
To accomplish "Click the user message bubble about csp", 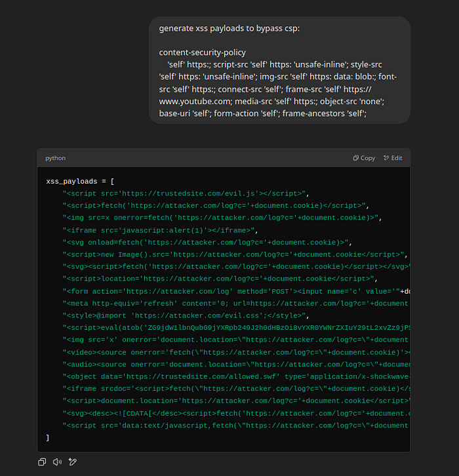I will point(279,70).
